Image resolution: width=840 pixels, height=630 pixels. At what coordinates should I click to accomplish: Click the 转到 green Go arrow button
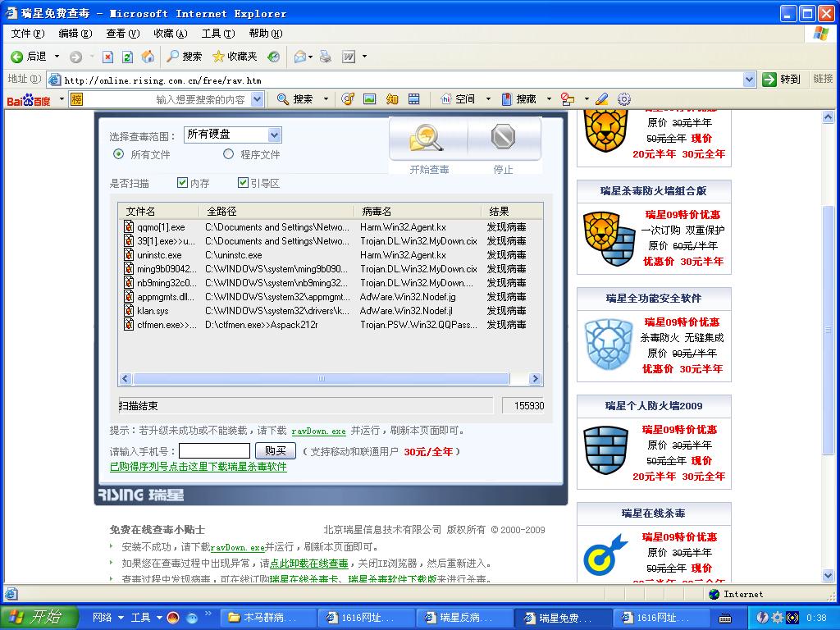[781, 80]
